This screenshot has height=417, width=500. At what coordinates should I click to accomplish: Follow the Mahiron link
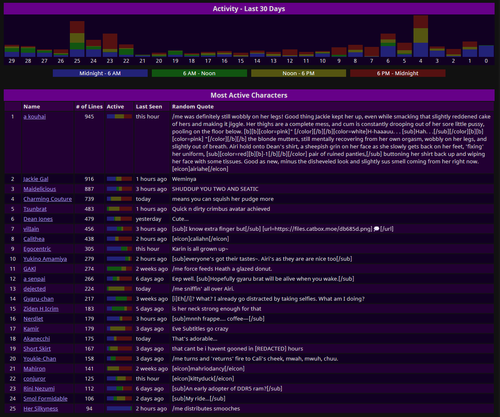(x=34, y=369)
